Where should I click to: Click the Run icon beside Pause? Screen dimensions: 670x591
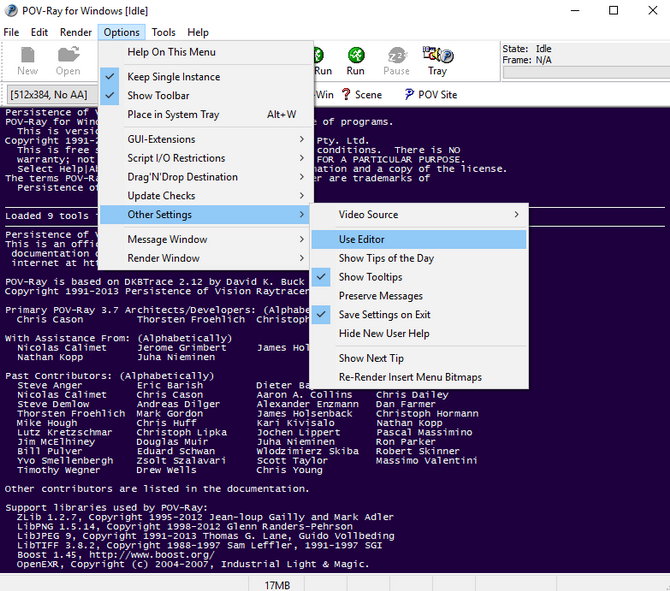coord(356,55)
